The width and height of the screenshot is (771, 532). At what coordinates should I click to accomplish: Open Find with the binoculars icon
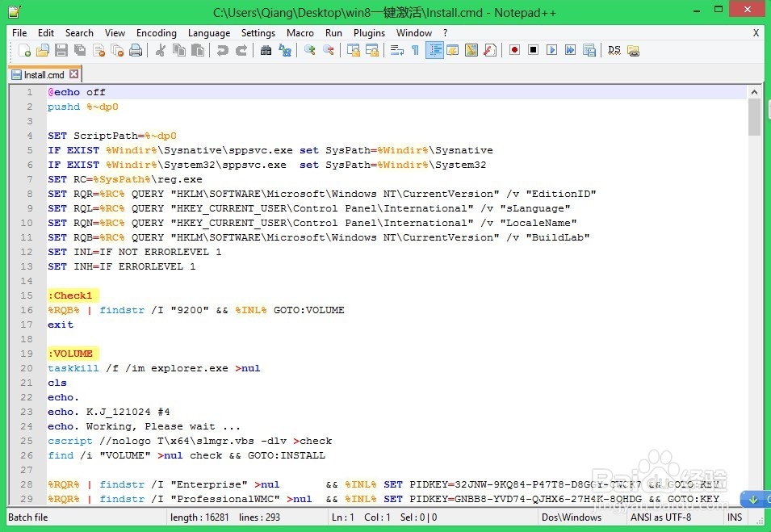(x=266, y=50)
